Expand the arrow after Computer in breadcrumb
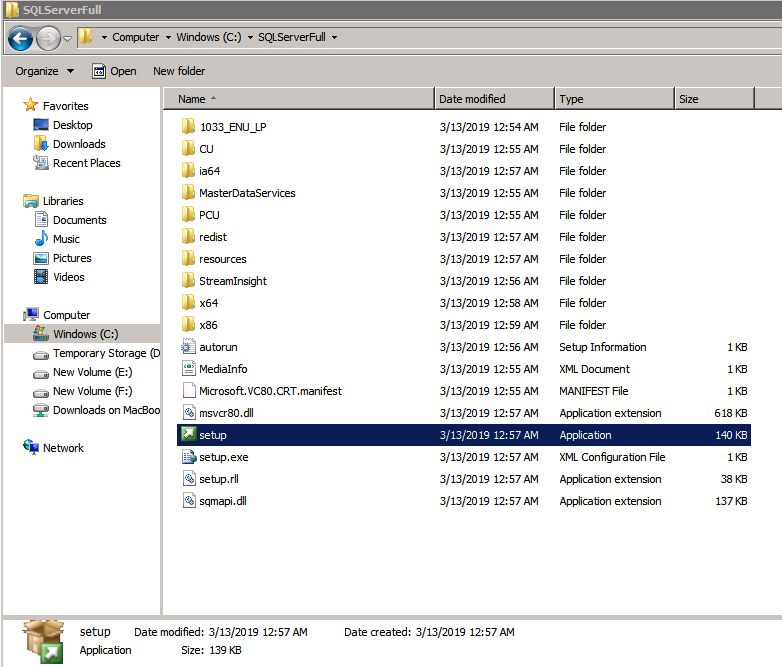This screenshot has height=667, width=782. [168, 37]
